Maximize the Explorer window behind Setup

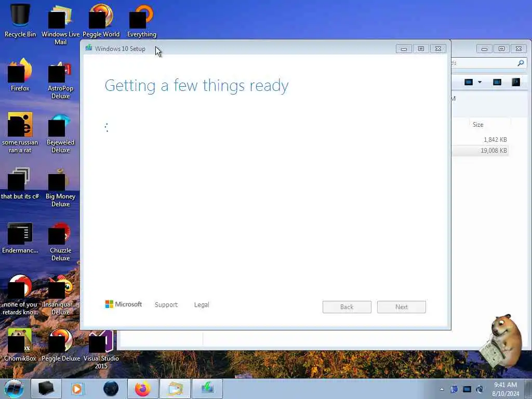[x=501, y=49]
